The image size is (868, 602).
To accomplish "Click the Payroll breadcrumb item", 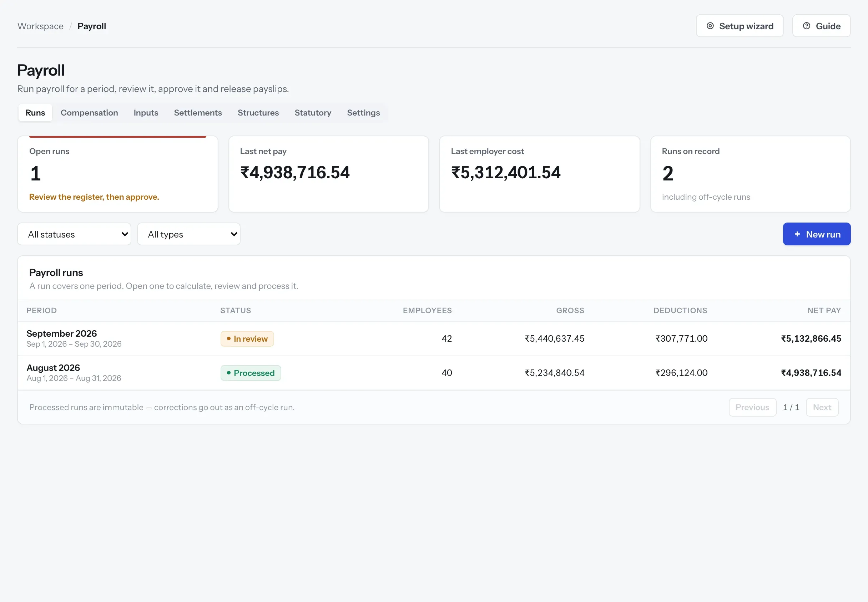I will [x=92, y=26].
